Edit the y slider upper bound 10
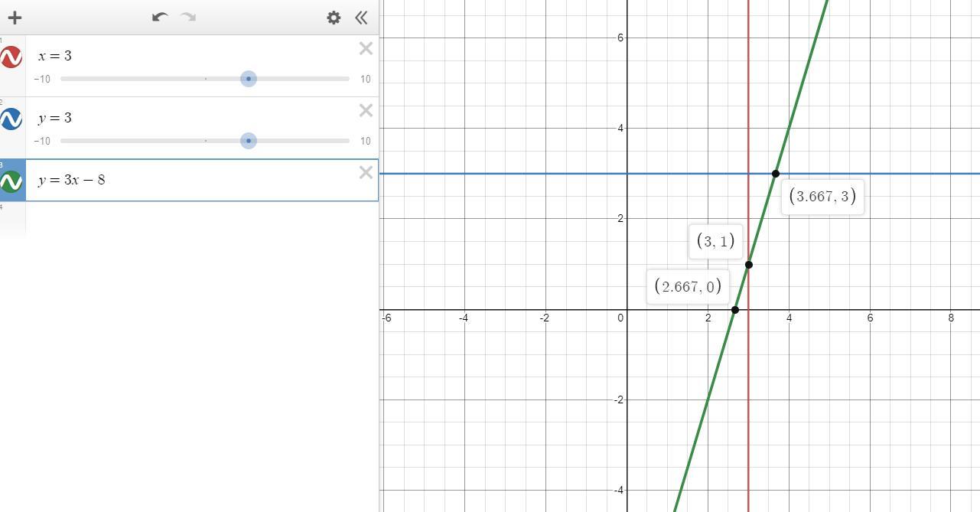980x512 pixels. pos(366,142)
